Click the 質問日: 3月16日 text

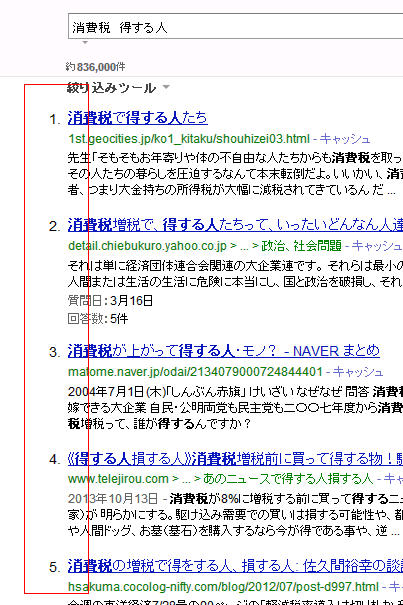tap(110, 300)
